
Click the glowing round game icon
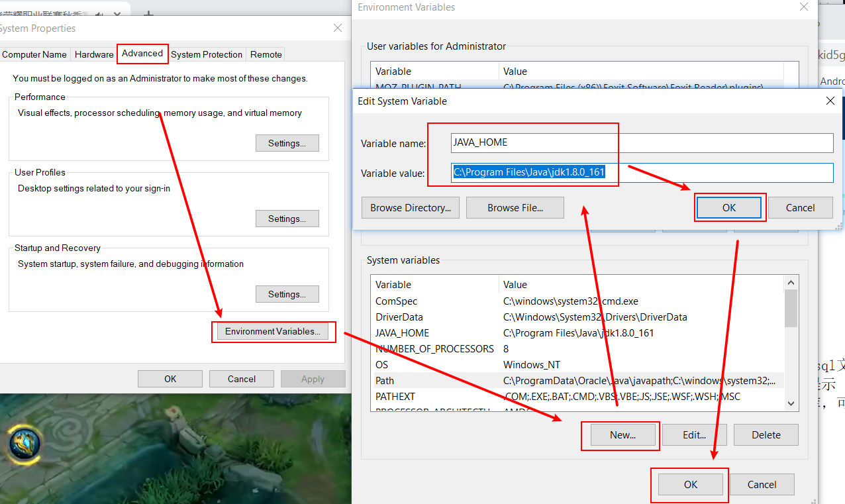(25, 443)
